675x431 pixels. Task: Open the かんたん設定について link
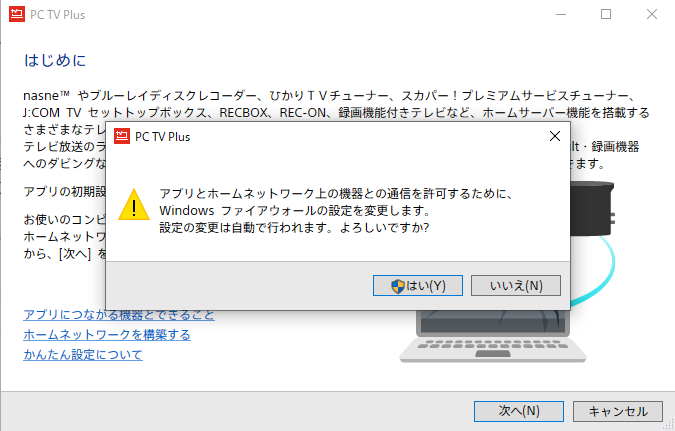pos(83,355)
